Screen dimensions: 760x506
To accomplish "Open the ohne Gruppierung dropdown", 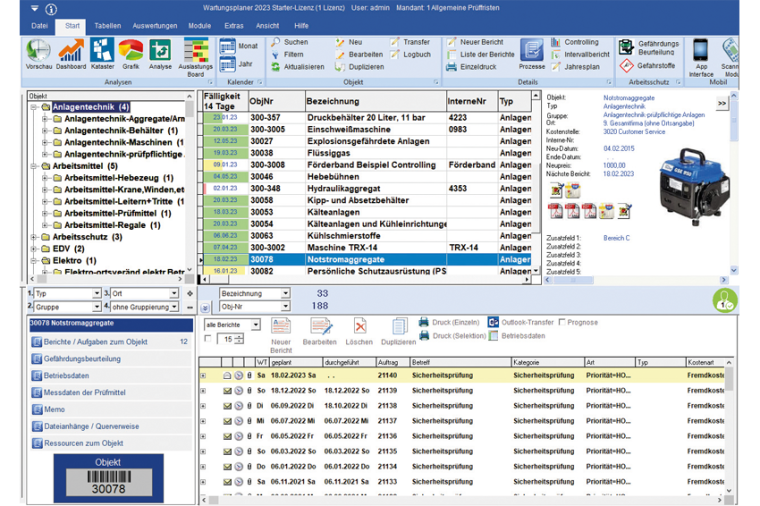I will pyautogui.click(x=174, y=307).
